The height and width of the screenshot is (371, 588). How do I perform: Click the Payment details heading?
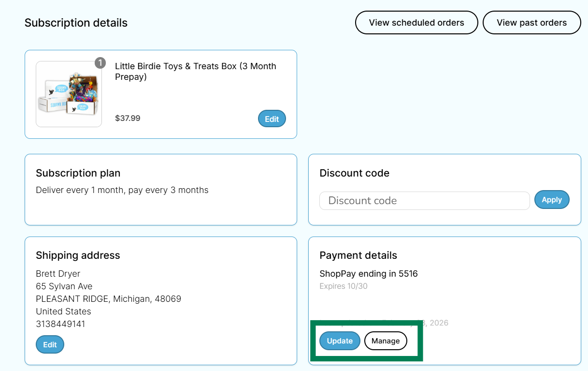[x=358, y=255]
